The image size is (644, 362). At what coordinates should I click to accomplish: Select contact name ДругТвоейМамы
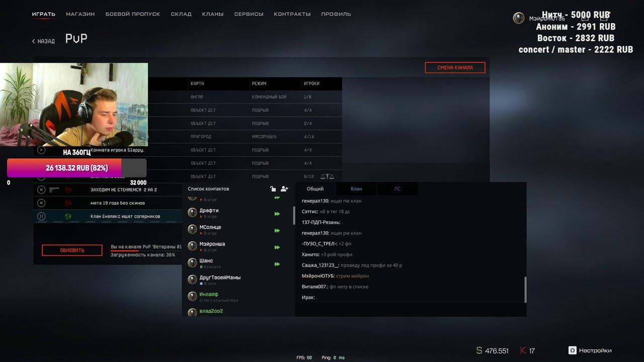[220, 278]
